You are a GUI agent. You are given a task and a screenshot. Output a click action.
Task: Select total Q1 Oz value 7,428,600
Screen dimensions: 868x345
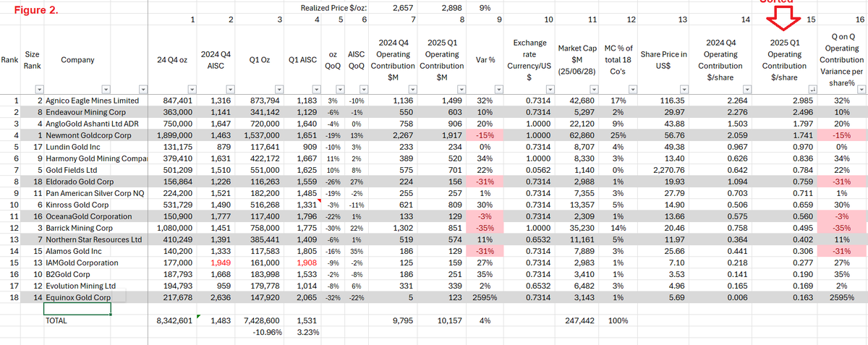261,320
